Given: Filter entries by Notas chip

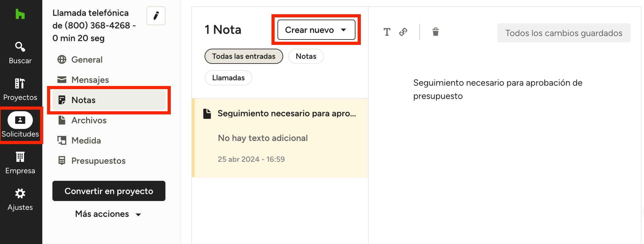Looking at the screenshot, I should pyautogui.click(x=306, y=56).
